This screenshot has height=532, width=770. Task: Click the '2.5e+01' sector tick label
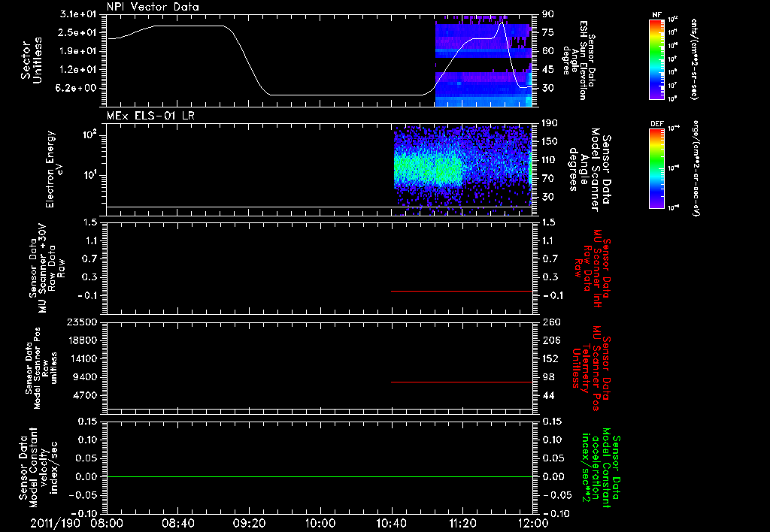pyautogui.click(x=77, y=32)
